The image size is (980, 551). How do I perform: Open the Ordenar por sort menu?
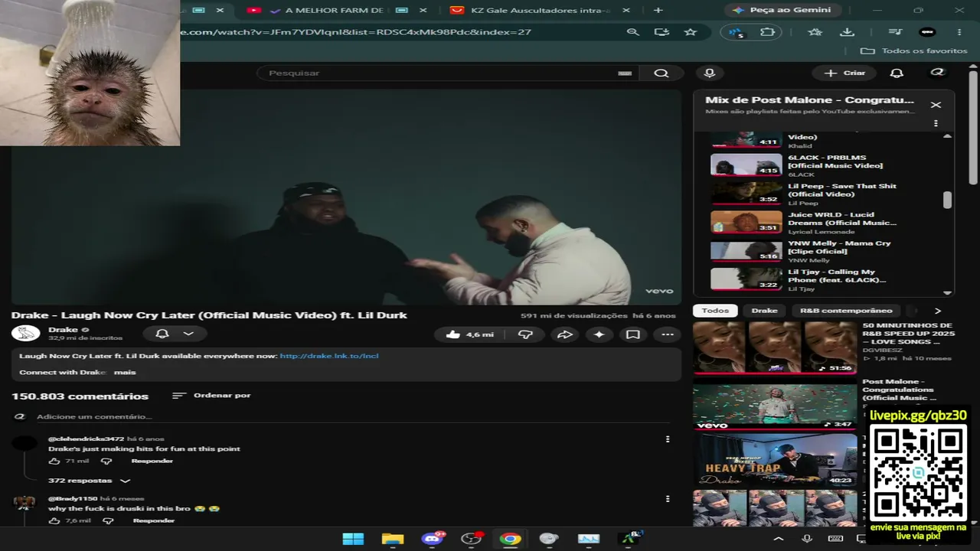coord(211,396)
